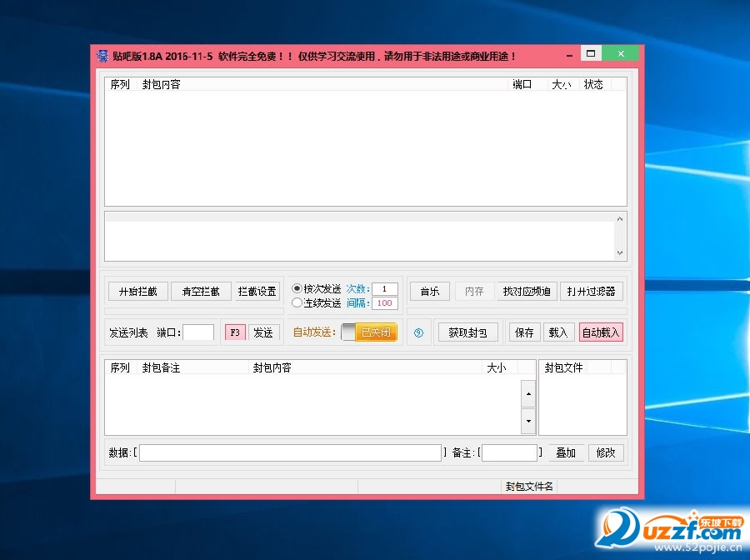The height and width of the screenshot is (560, 750).
Task: Click inside the 端口 port input box
Action: pos(197,332)
